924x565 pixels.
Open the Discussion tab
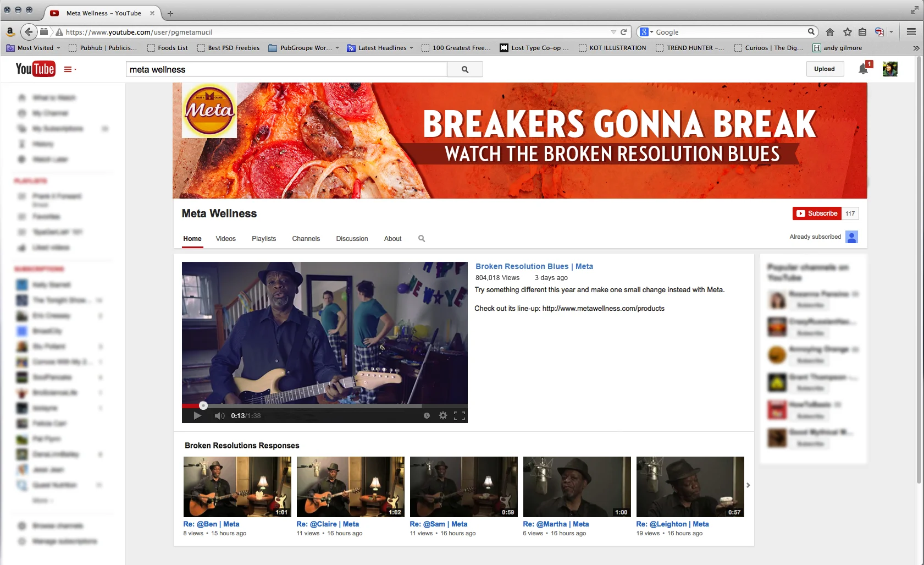click(352, 239)
